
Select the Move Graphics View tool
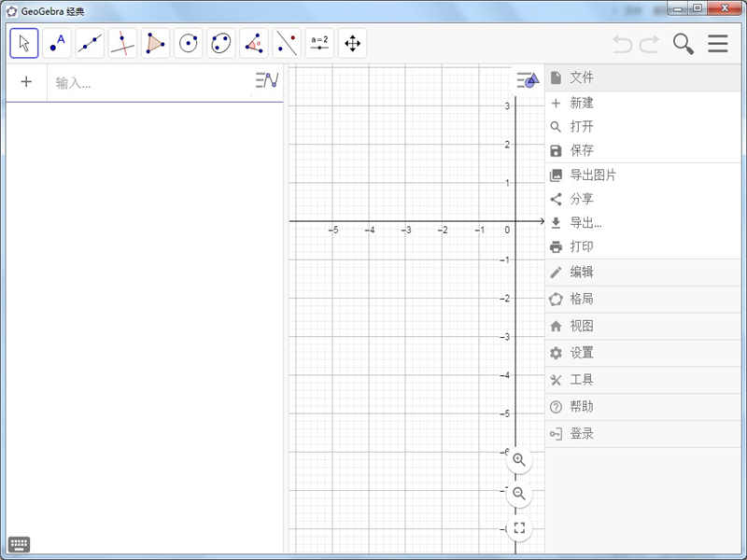(353, 43)
